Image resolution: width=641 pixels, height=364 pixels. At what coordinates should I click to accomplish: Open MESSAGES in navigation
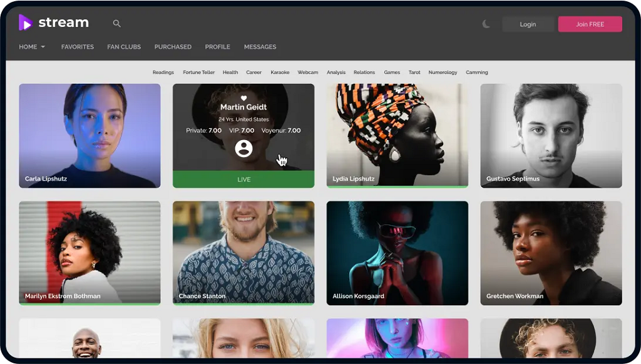click(x=260, y=47)
